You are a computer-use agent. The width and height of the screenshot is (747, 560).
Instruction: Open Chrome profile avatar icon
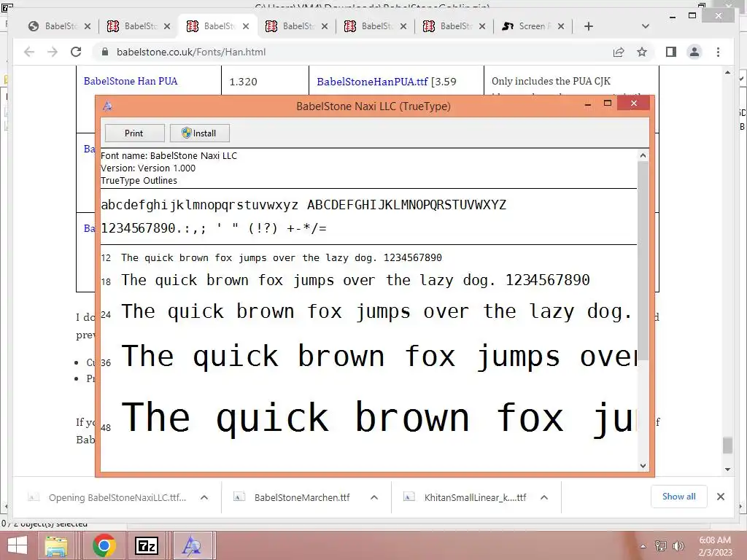click(694, 52)
